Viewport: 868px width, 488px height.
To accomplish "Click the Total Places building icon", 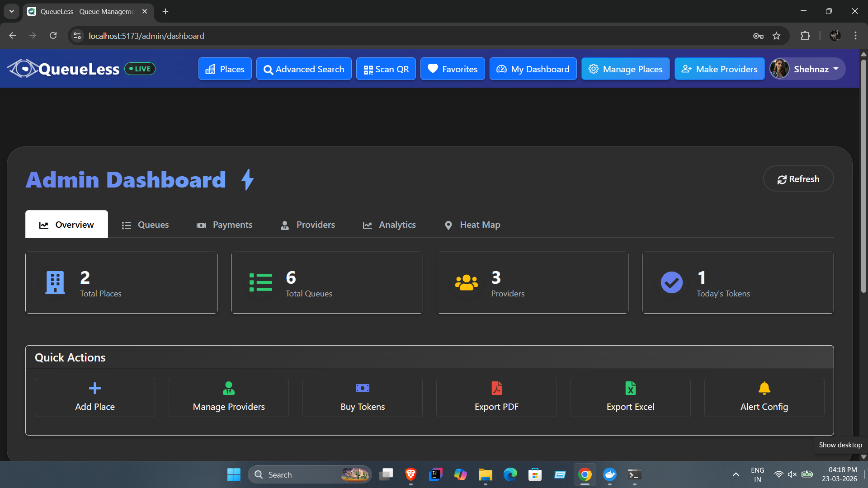I will click(55, 282).
